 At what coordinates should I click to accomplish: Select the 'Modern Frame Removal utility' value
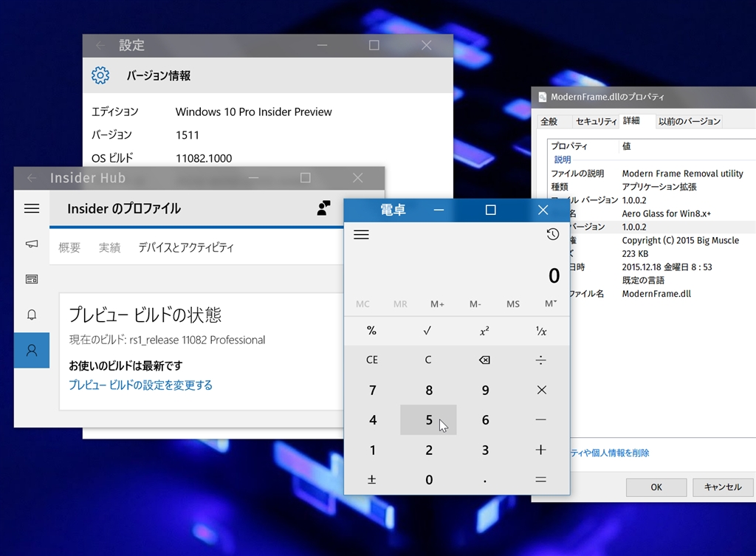(x=682, y=174)
